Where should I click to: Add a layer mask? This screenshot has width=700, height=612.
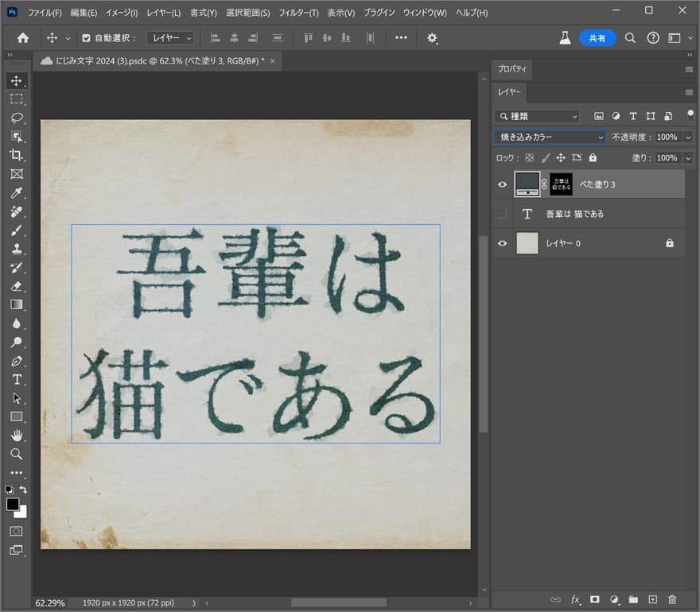tap(595, 599)
